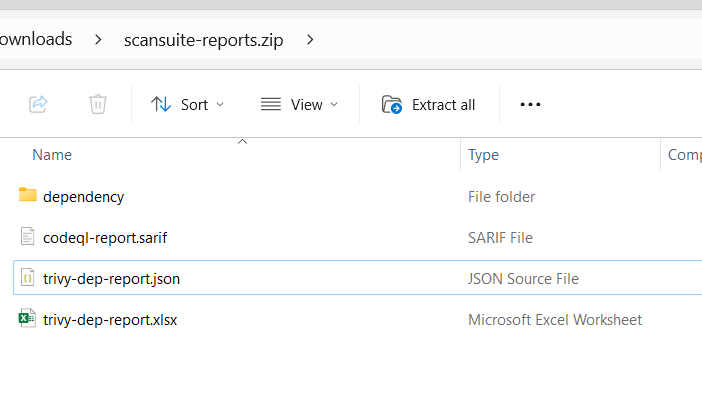Select the dependency folder icon
Image resolution: width=702 pixels, height=398 pixels.
point(28,195)
